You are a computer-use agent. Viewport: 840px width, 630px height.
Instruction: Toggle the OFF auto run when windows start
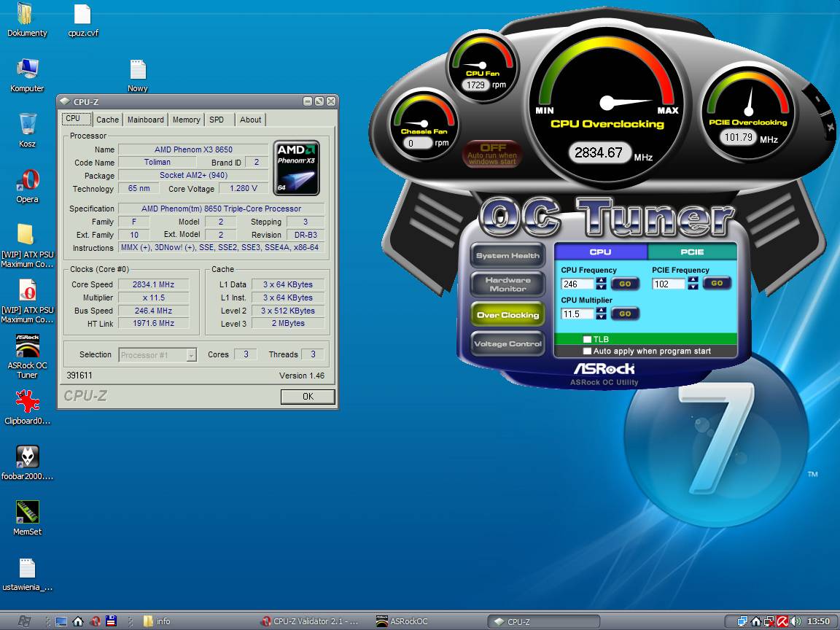click(x=491, y=154)
